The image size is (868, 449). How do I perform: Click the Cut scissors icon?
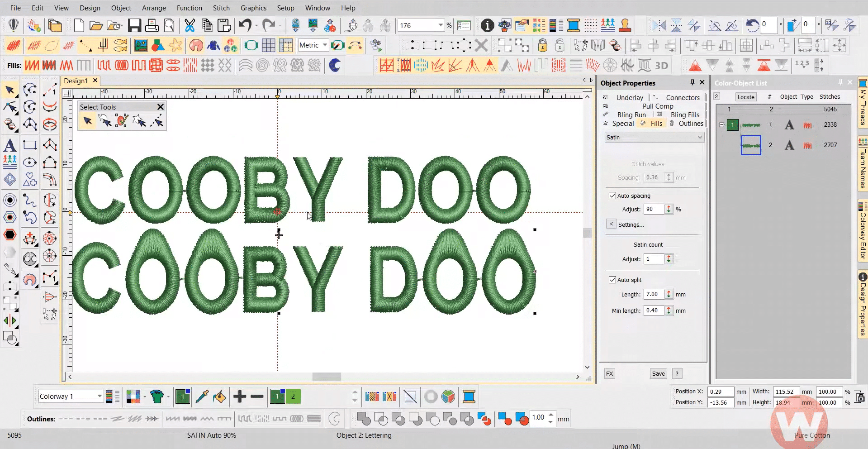190,25
